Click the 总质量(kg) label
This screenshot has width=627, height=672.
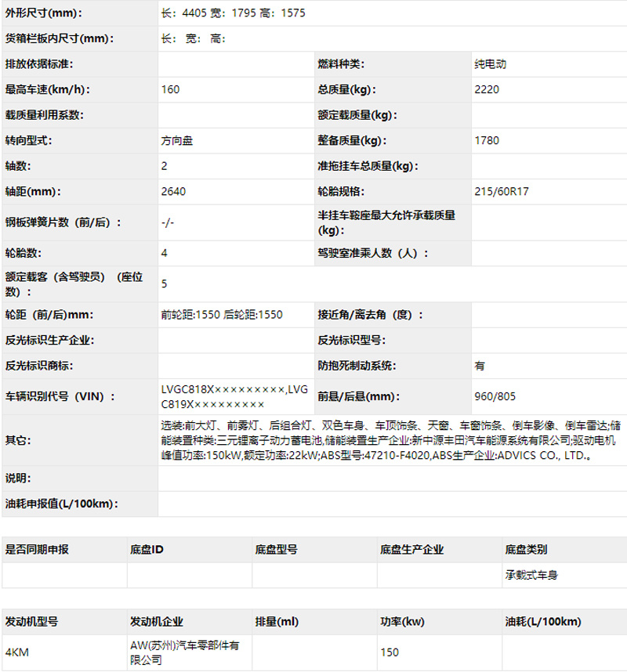pos(346,89)
